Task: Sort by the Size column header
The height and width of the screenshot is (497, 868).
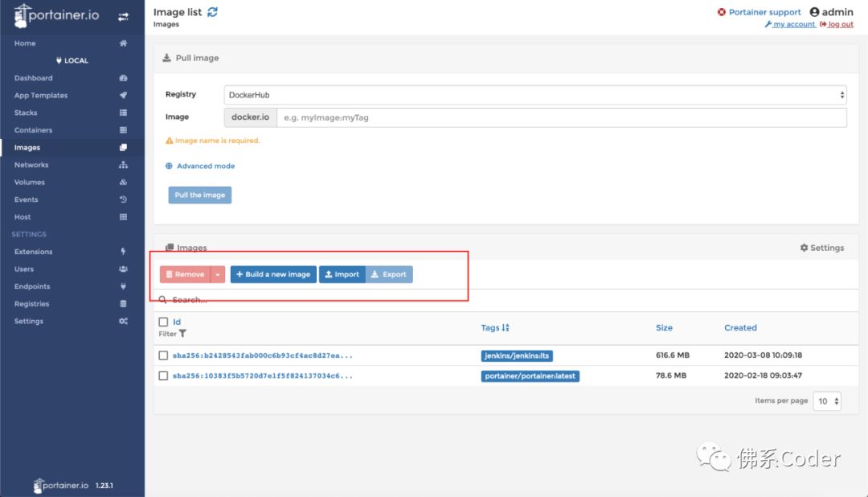Action: point(664,327)
